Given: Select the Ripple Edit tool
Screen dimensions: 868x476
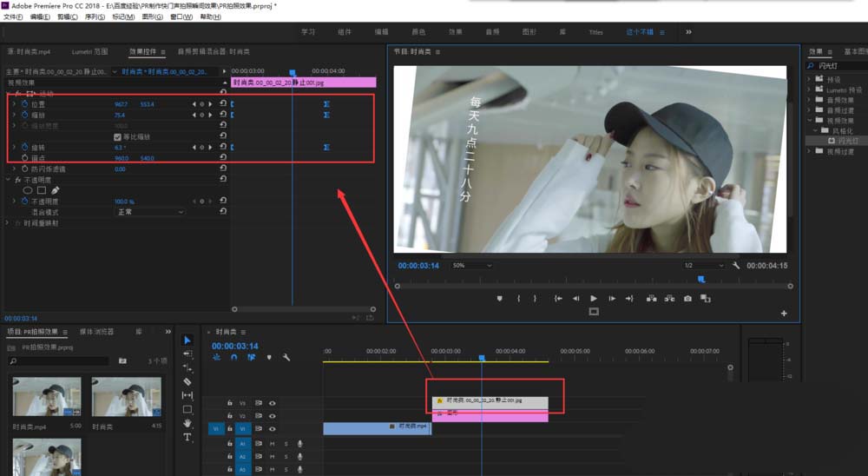Looking at the screenshot, I should 187,368.
